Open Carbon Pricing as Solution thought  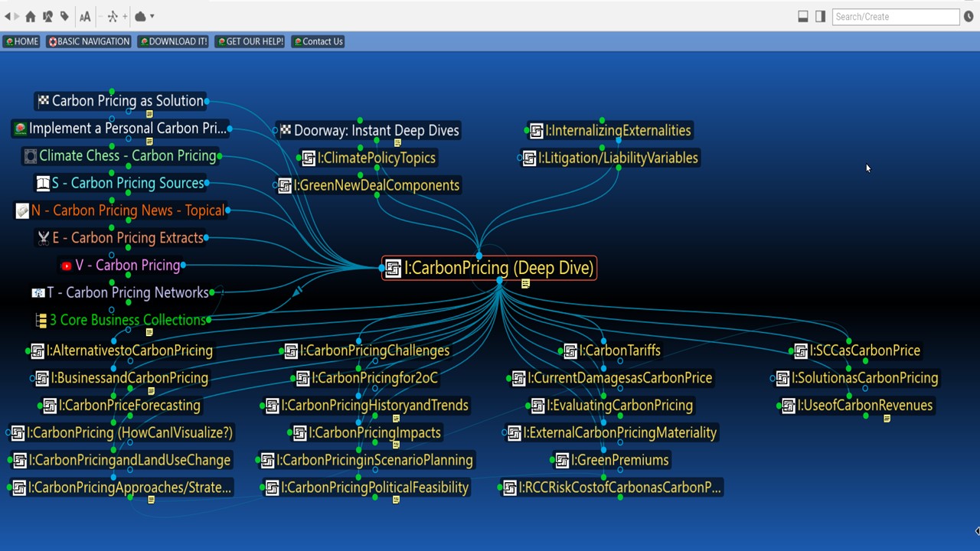120,101
